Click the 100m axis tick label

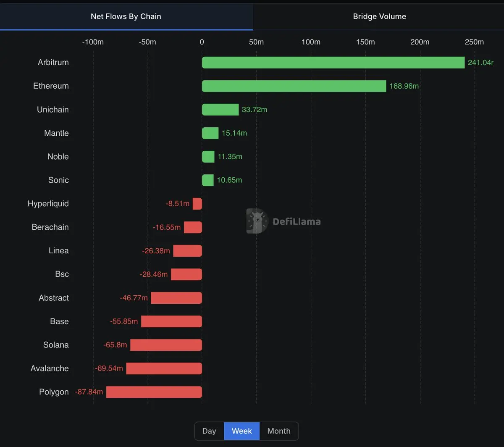[x=311, y=42]
